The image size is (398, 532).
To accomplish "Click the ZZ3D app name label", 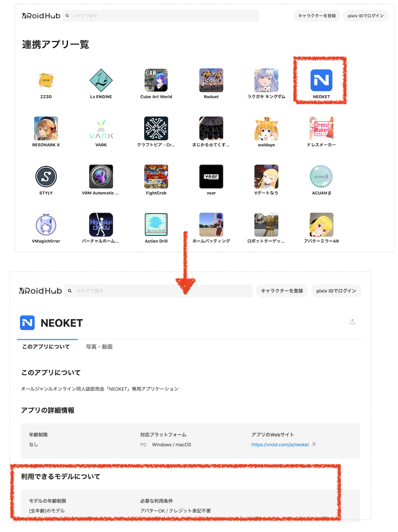I will pyautogui.click(x=46, y=97).
